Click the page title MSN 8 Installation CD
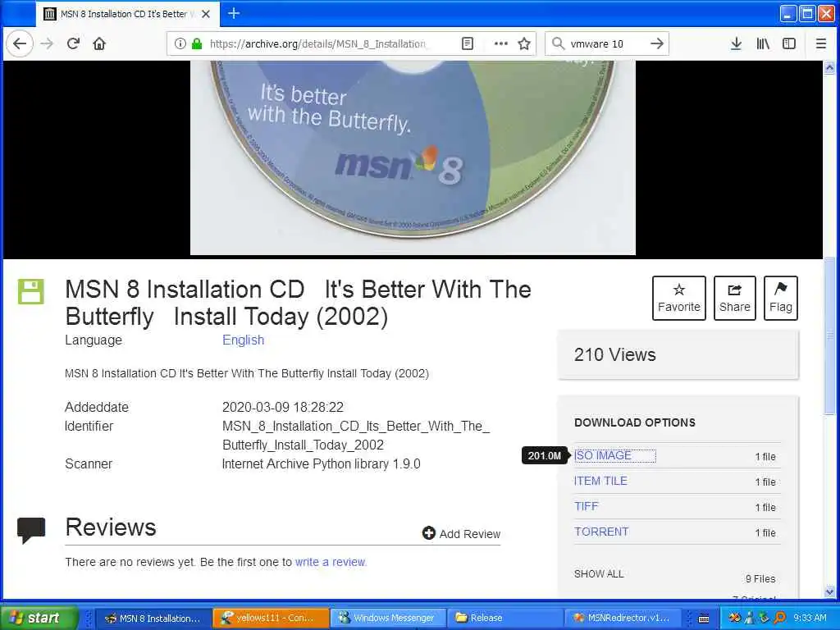This screenshot has height=630, width=840. point(298,303)
